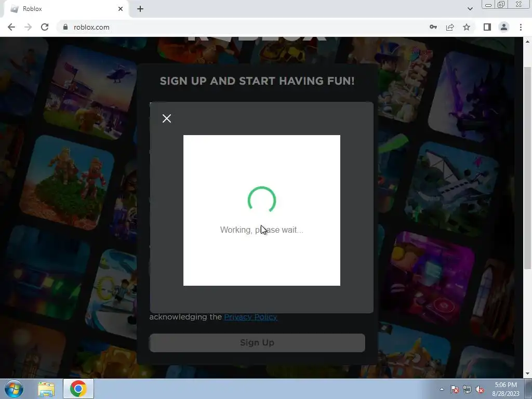Toggle the Chrome side panel
Image resolution: width=532 pixels, height=399 pixels.
[x=487, y=27]
